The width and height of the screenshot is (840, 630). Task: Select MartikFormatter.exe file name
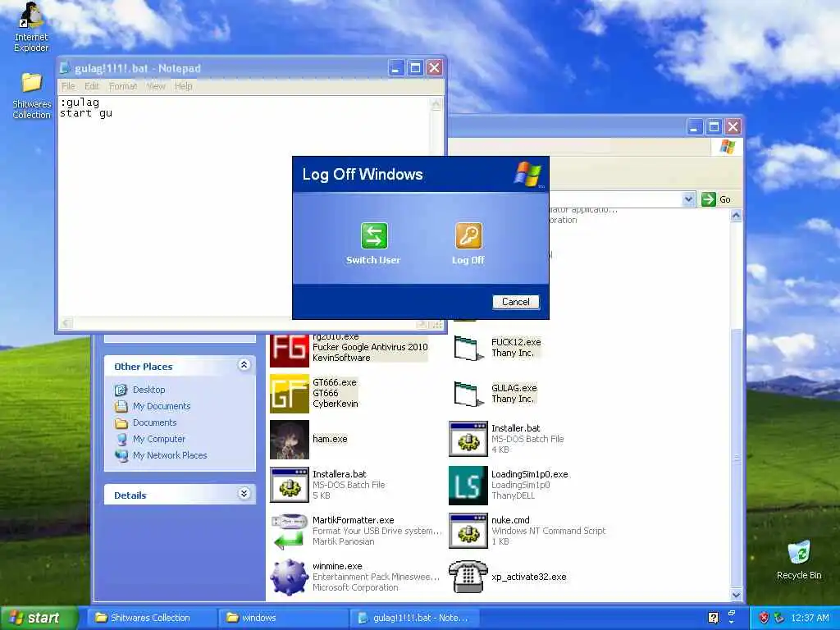point(353,520)
